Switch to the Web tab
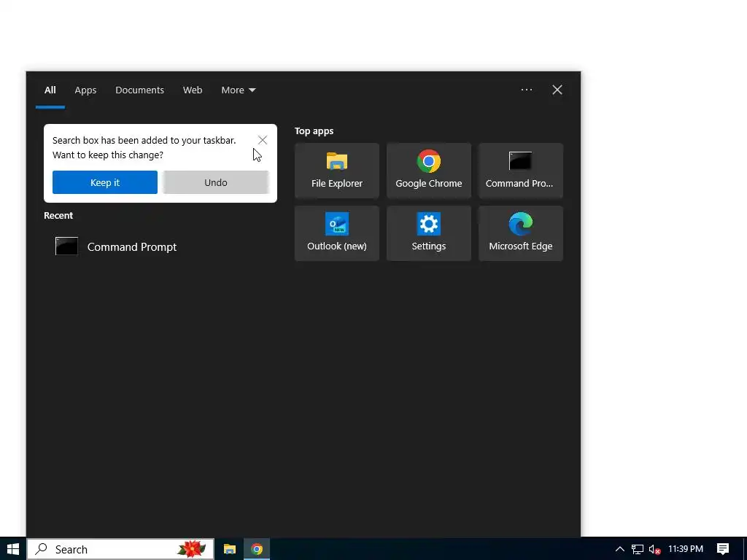The width and height of the screenshot is (747, 560). point(193,90)
